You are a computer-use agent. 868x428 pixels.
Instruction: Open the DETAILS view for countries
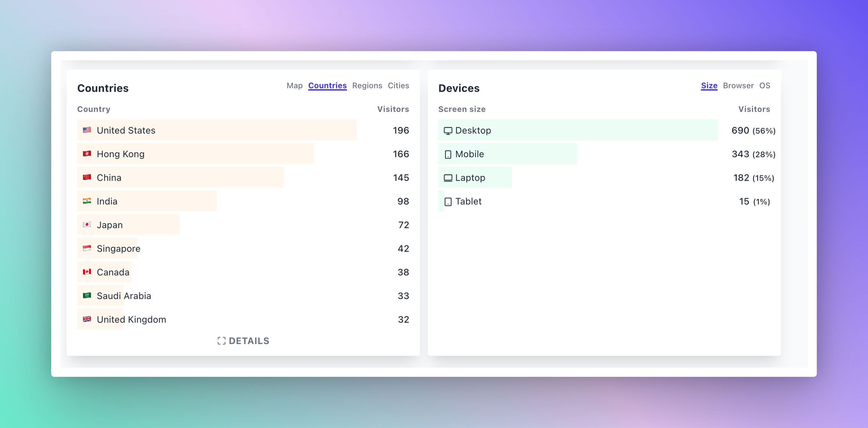coord(243,341)
